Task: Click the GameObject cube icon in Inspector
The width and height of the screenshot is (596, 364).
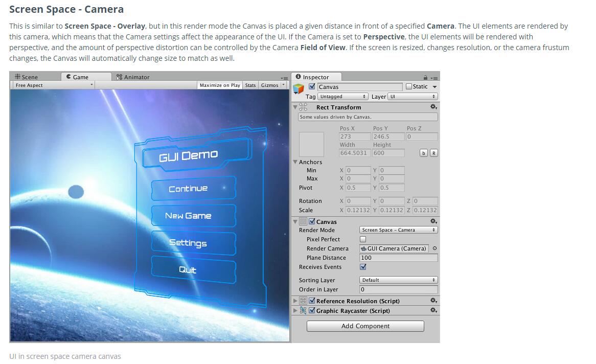Action: [299, 89]
